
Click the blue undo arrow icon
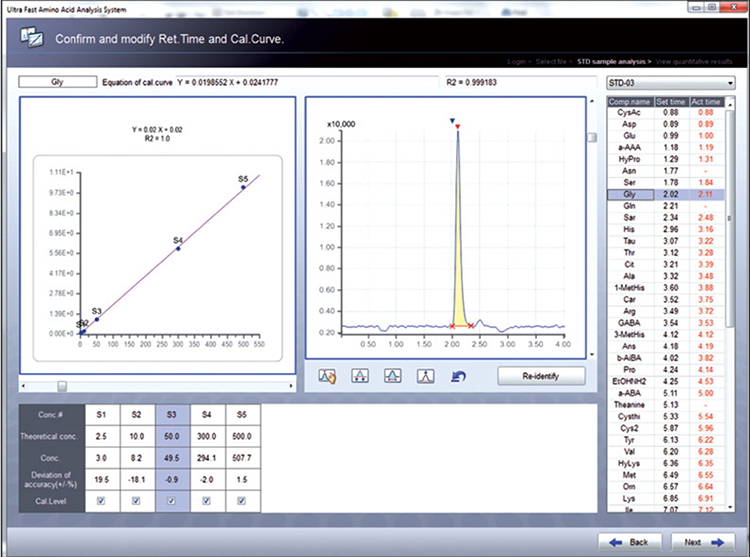(x=459, y=376)
